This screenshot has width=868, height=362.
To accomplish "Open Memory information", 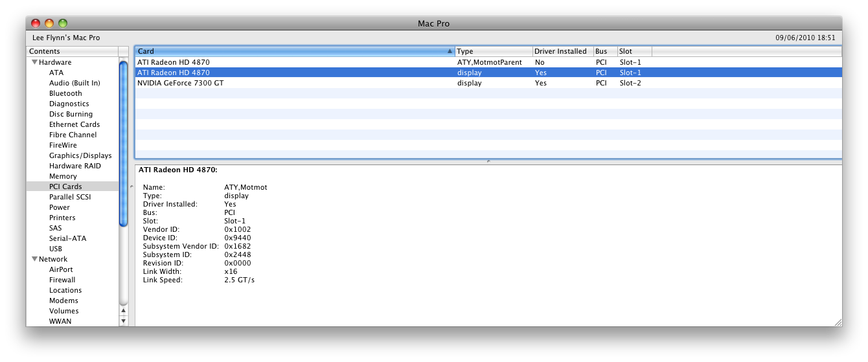I will 63,176.
